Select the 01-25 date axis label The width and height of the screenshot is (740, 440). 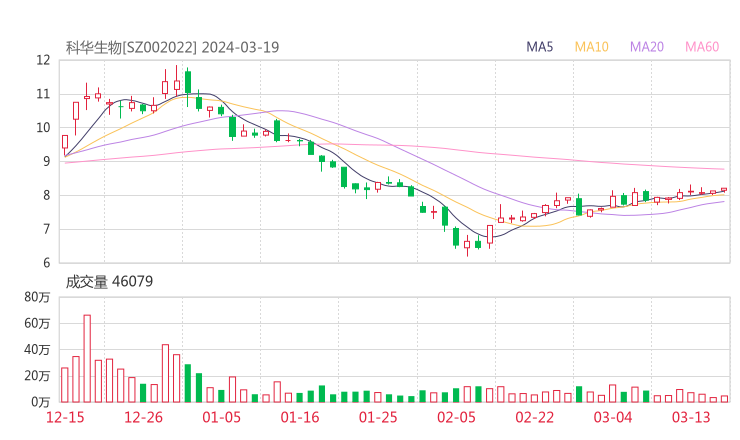point(378,417)
